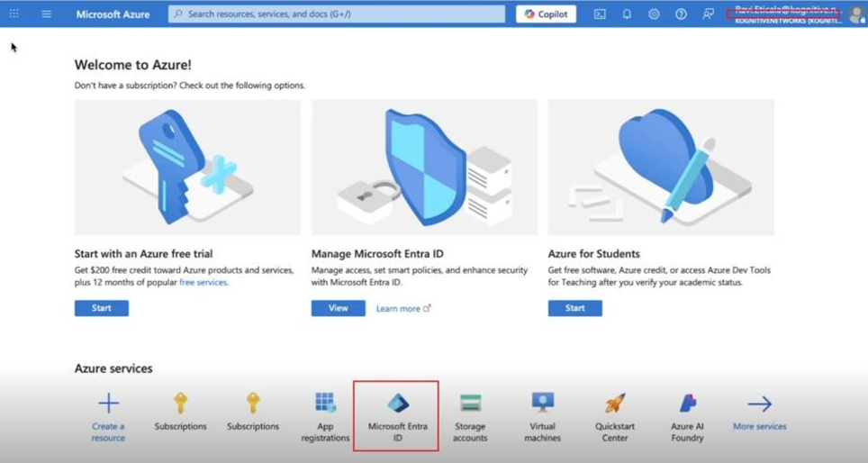This screenshot has height=463, width=868.
Task: Click the Copilot button
Action: coord(546,14)
